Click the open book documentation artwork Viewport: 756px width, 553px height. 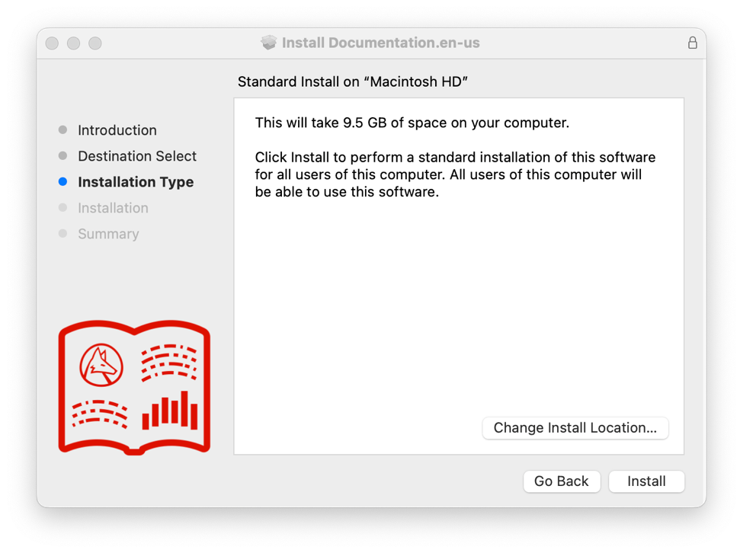pyautogui.click(x=134, y=388)
